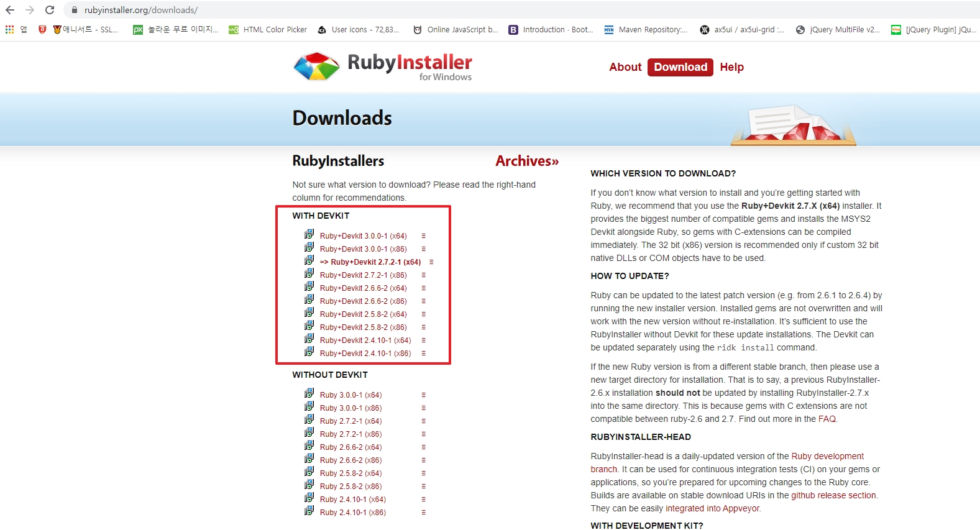Image resolution: width=980 pixels, height=530 pixels.
Task: Open Maven Repository bookmark
Action: [x=646, y=29]
